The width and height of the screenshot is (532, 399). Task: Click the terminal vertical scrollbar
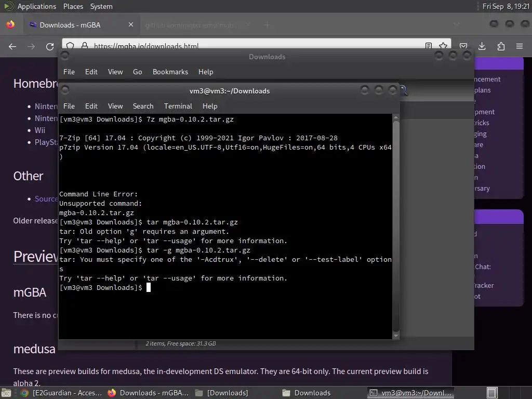(395, 225)
